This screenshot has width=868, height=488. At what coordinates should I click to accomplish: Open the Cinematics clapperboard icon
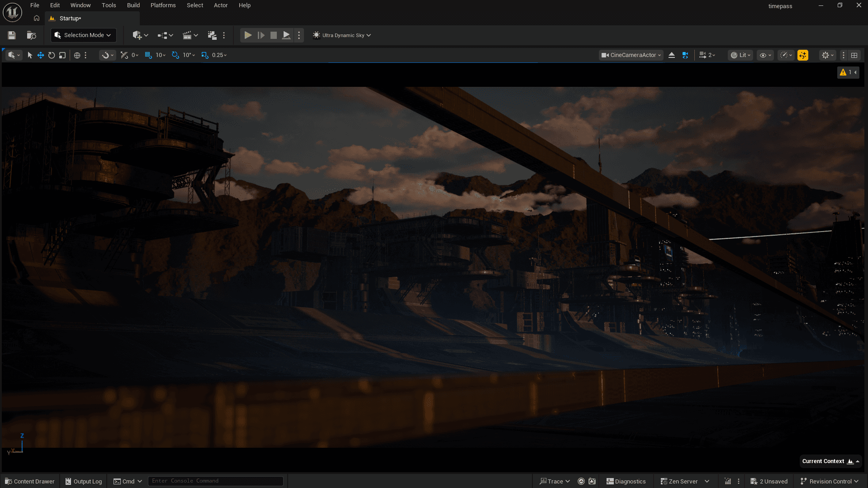(188, 35)
